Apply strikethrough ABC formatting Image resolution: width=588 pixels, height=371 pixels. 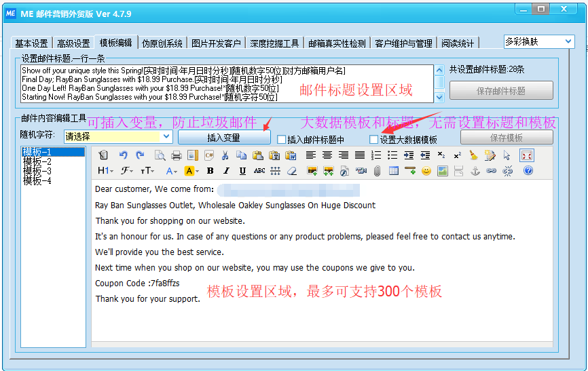tap(259, 171)
